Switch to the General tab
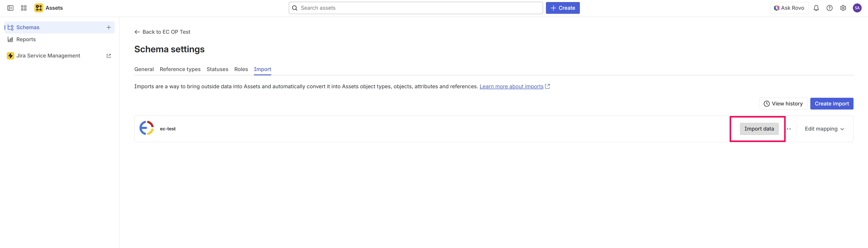 [x=144, y=69]
